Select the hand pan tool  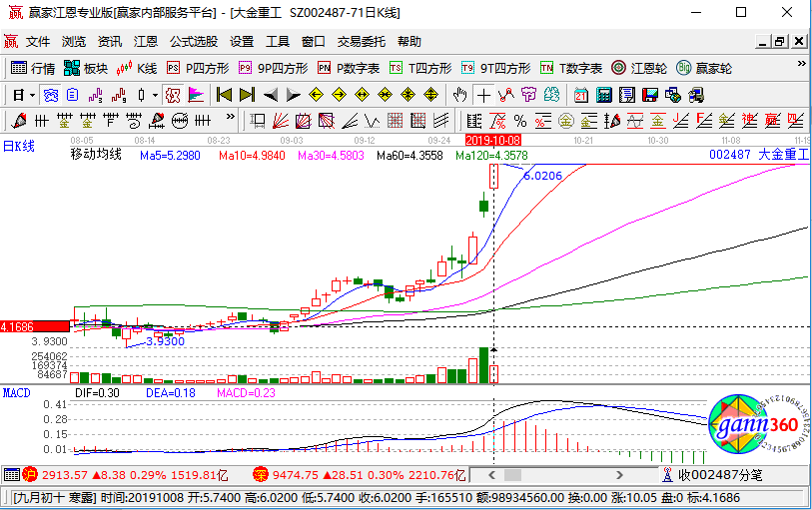pos(459,95)
